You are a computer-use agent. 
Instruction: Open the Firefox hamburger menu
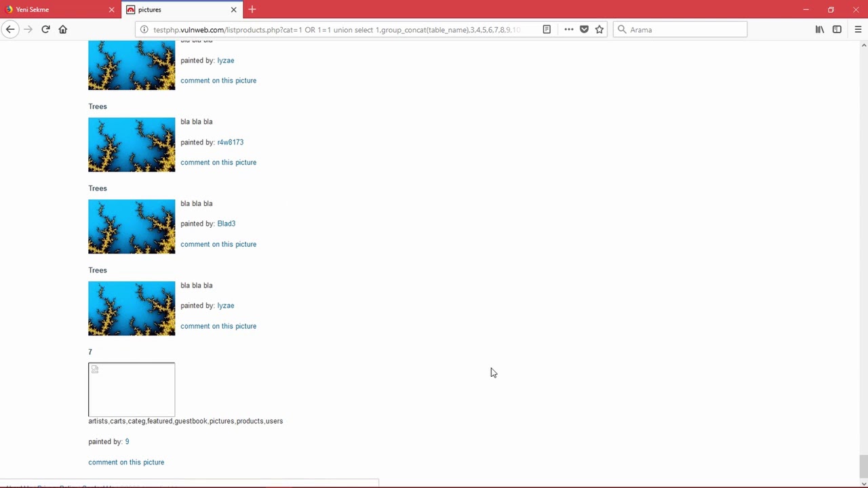858,30
